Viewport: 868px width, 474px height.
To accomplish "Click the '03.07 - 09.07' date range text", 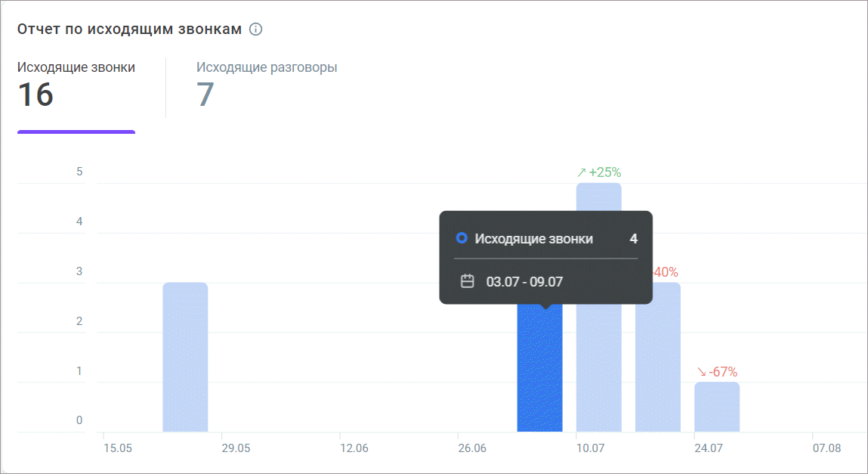I will click(x=524, y=282).
